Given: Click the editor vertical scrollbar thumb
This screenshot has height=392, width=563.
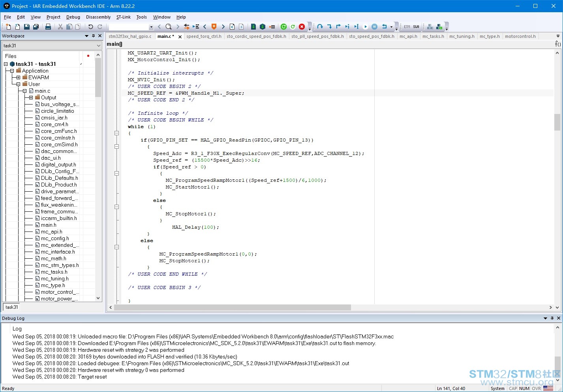Looking at the screenshot, I should pos(557,122).
